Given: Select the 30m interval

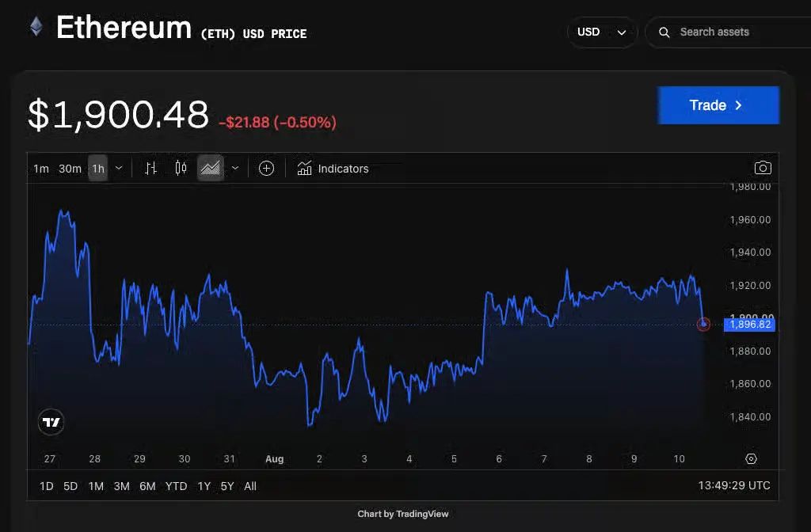Looking at the screenshot, I should pos(70,169).
